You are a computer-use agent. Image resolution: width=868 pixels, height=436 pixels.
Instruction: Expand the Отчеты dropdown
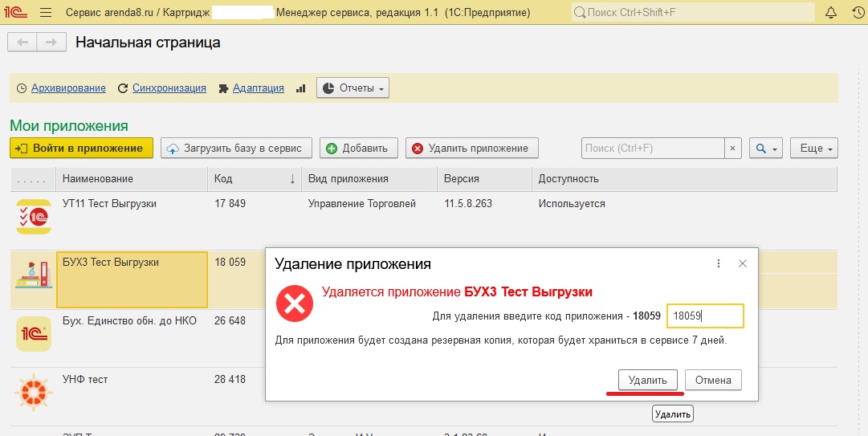[352, 88]
